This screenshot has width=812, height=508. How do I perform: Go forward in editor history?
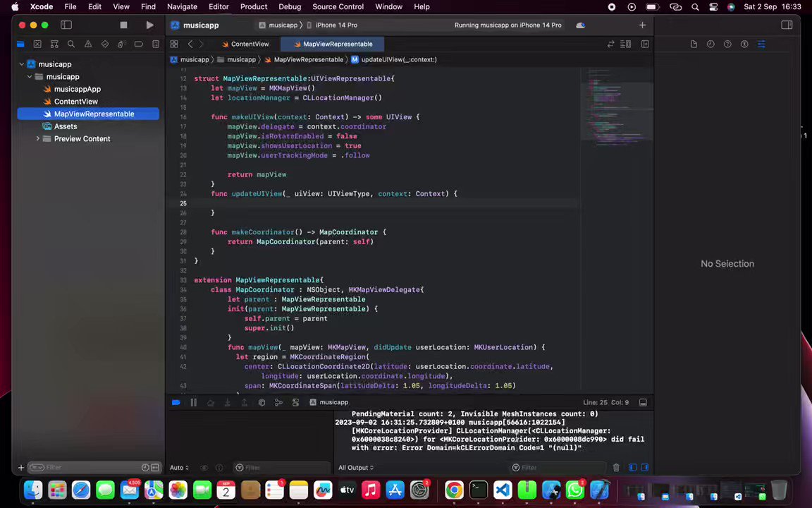[202, 44]
